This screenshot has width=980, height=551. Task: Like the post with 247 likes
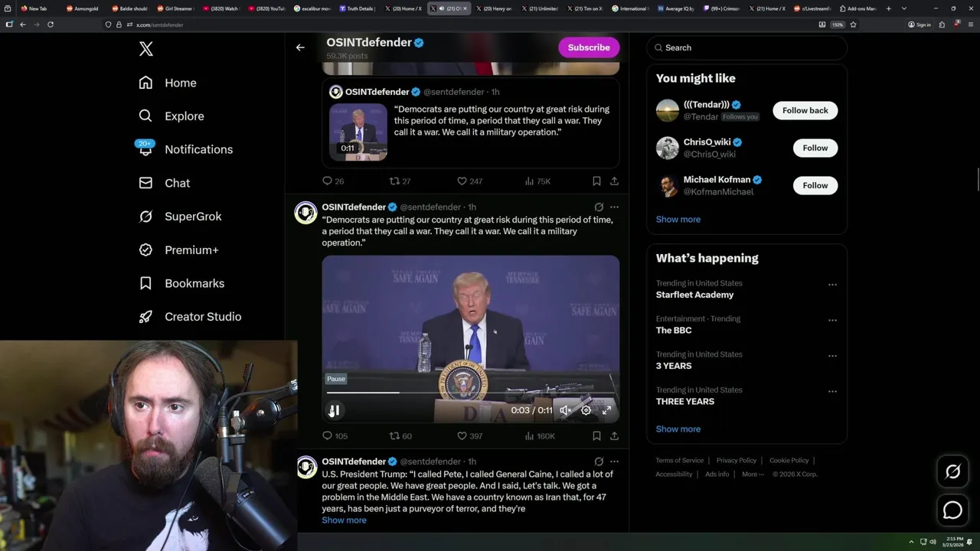point(469,181)
